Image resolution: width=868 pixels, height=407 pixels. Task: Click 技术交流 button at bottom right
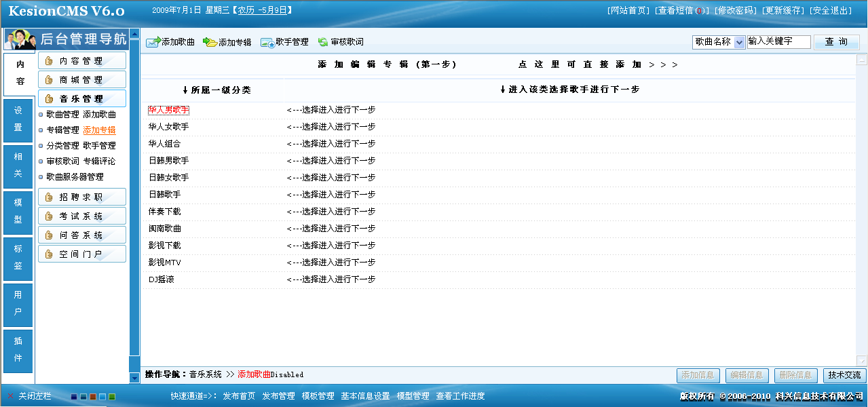(844, 376)
